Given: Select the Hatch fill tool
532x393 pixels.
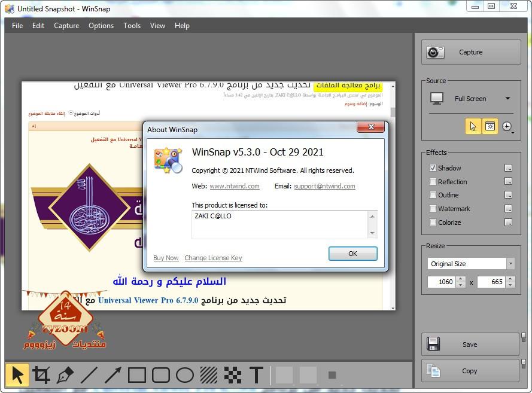Looking at the screenshot, I should [x=209, y=375].
